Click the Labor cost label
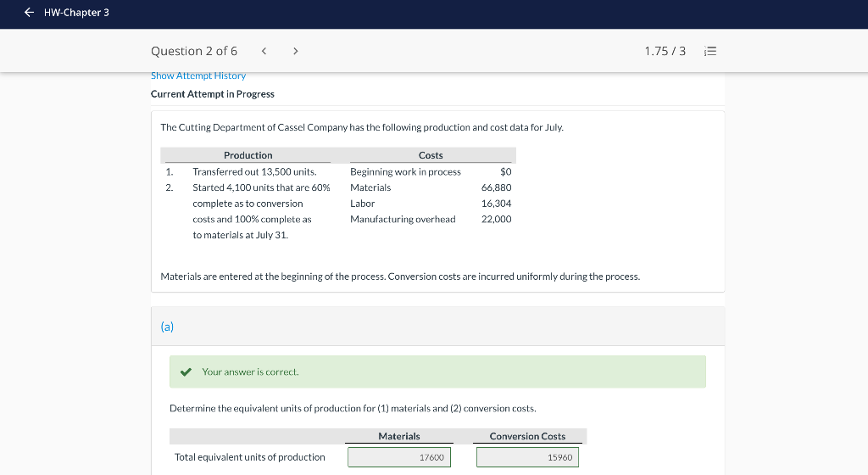The height and width of the screenshot is (475, 868). point(363,204)
